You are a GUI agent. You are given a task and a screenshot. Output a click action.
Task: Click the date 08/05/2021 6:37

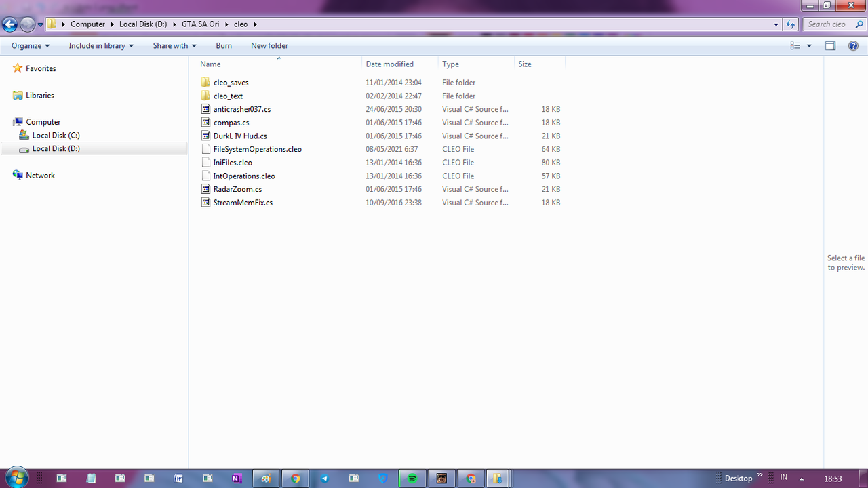tap(392, 149)
